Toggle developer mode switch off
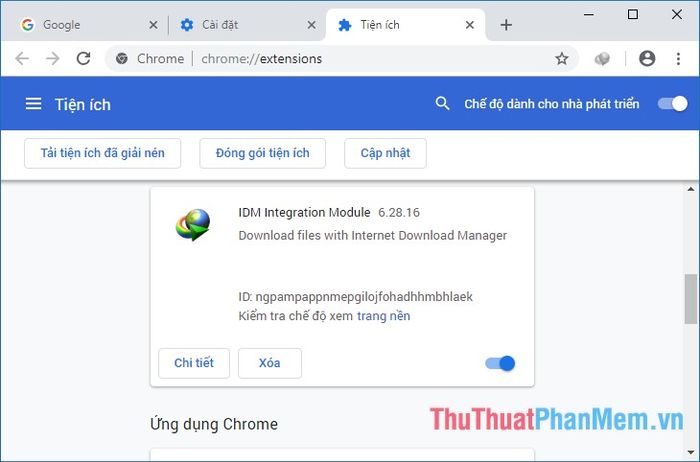Image resolution: width=700 pixels, height=462 pixels. click(672, 104)
